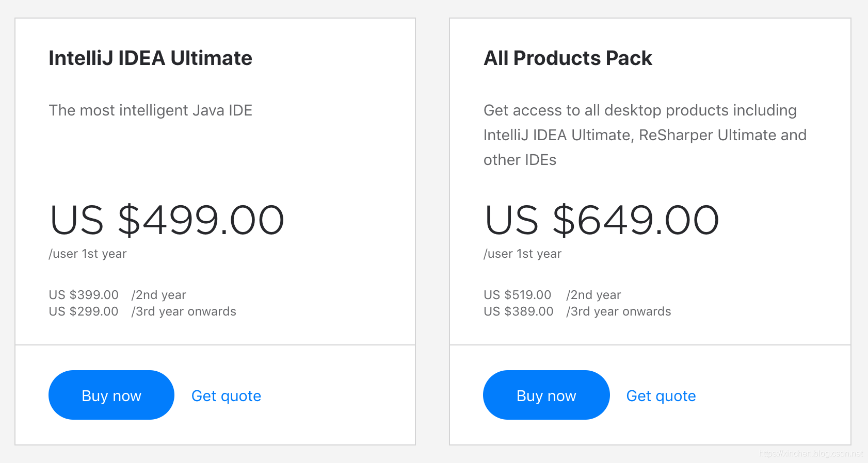868x463 pixels.
Task: Click the user 1st year label on left card
Action: (x=87, y=253)
